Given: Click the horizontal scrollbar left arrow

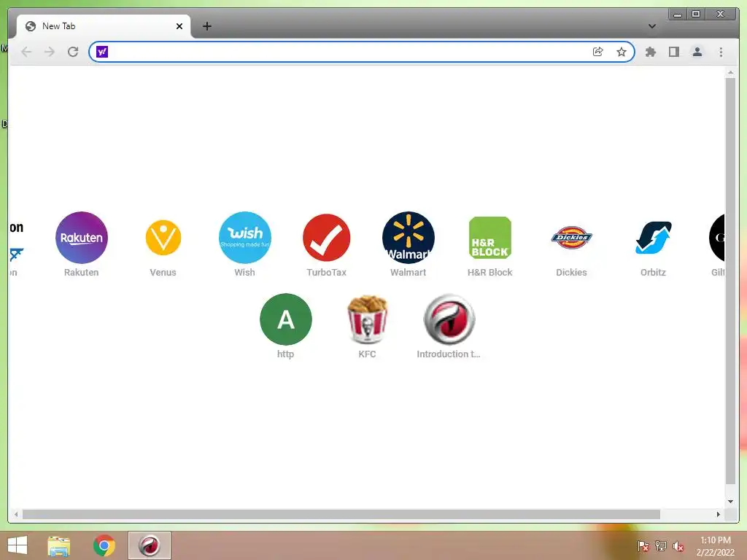Looking at the screenshot, I should (x=16, y=514).
